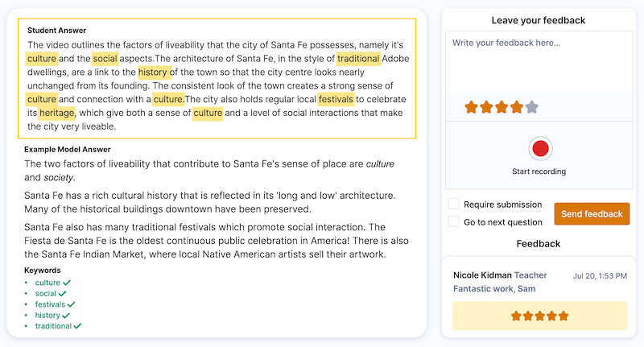Click the traditional keyword item
Screen dimensions: 644x347
coord(53,326)
